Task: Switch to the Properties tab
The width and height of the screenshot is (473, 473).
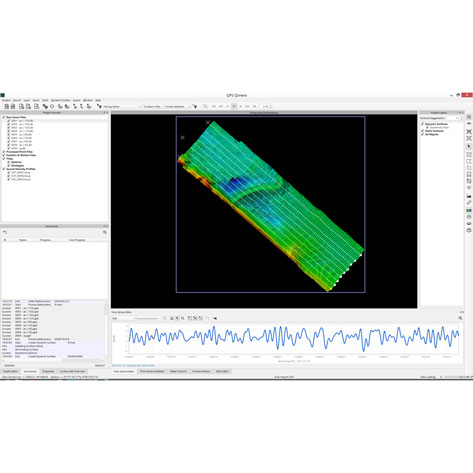Action: pos(48,371)
